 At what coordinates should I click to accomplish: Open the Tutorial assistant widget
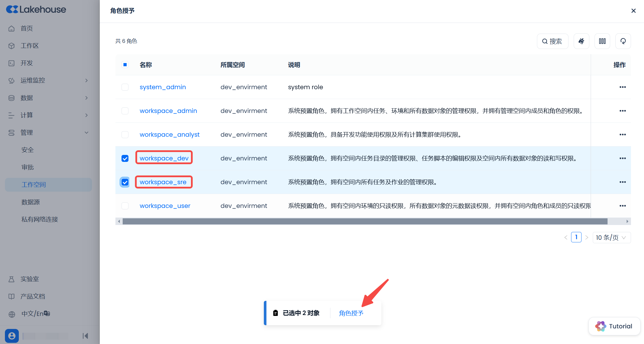point(614,326)
